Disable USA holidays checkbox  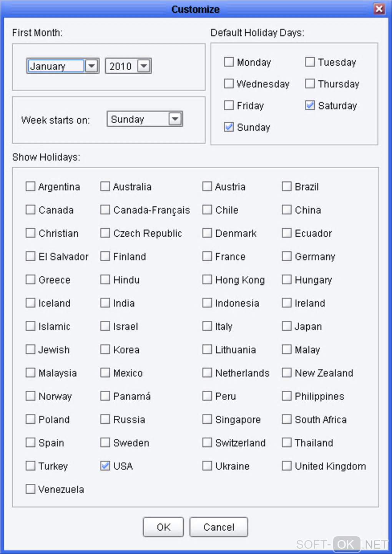click(105, 466)
